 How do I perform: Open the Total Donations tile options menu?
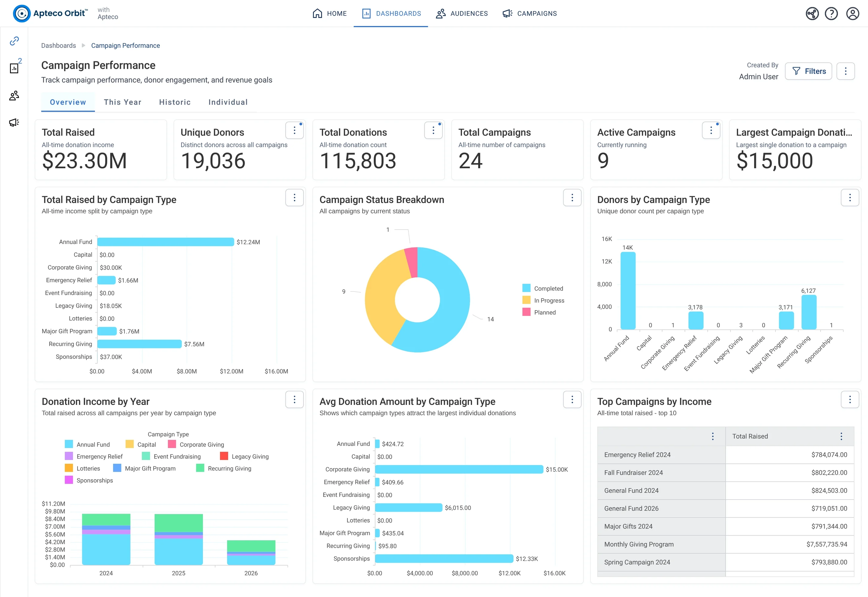point(434,130)
